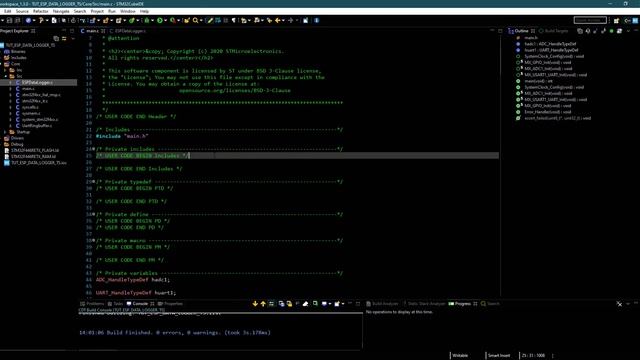640x360 pixels.
Task: Click Collapse All in Project Explorer
Action: click(x=56, y=38)
